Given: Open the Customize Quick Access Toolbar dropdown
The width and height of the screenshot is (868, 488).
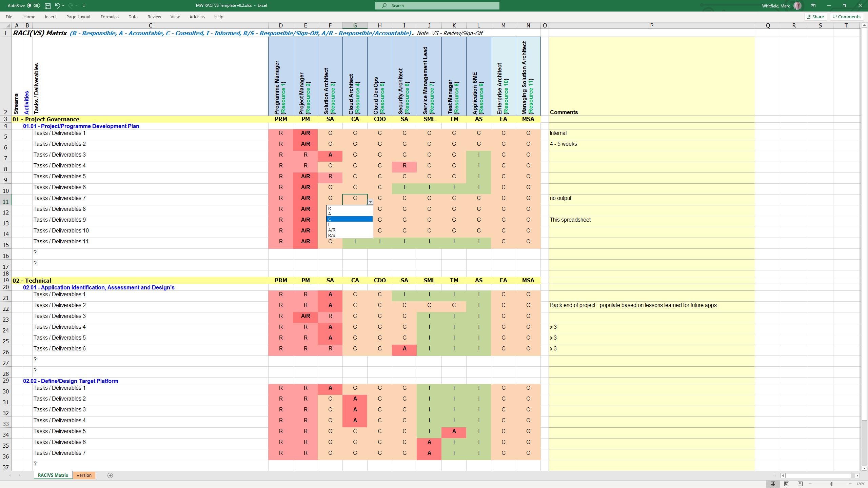Looking at the screenshot, I should 84,5.
